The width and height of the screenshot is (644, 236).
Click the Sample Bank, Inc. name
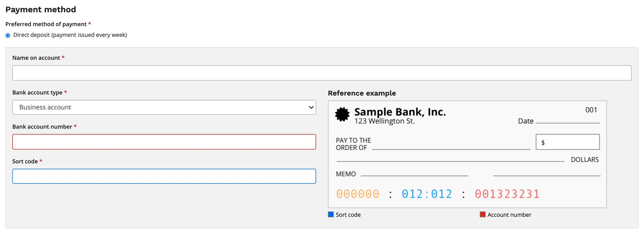[x=400, y=112]
